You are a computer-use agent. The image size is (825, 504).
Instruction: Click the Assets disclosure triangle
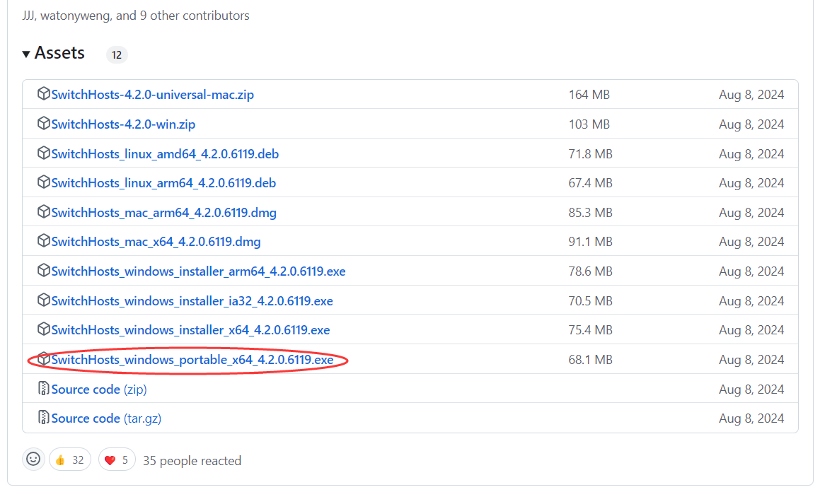tap(26, 53)
